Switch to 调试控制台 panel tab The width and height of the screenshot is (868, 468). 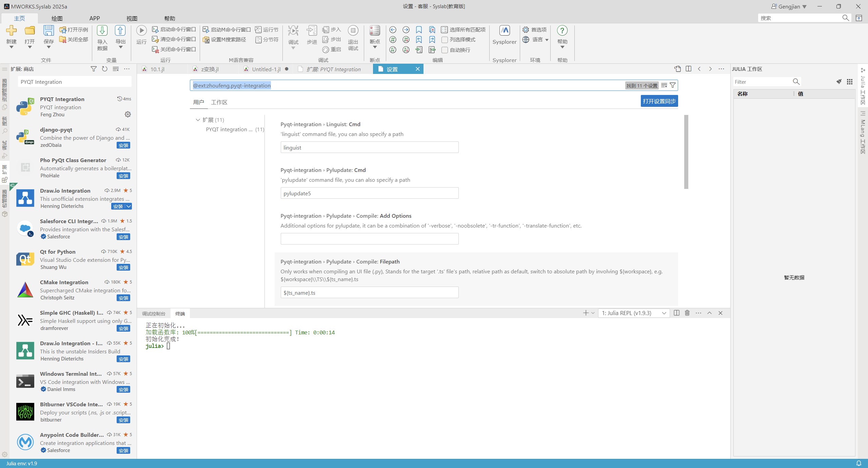coord(154,314)
